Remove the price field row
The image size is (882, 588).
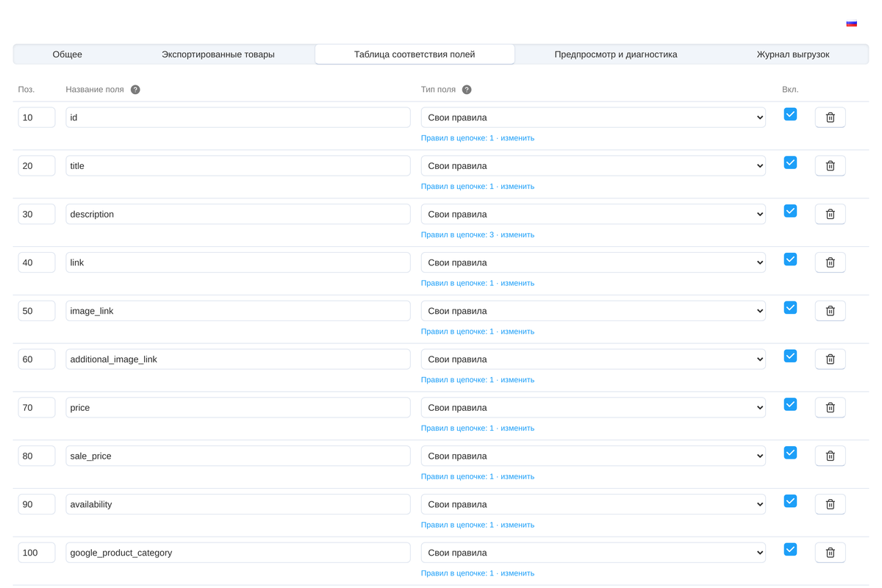point(830,408)
